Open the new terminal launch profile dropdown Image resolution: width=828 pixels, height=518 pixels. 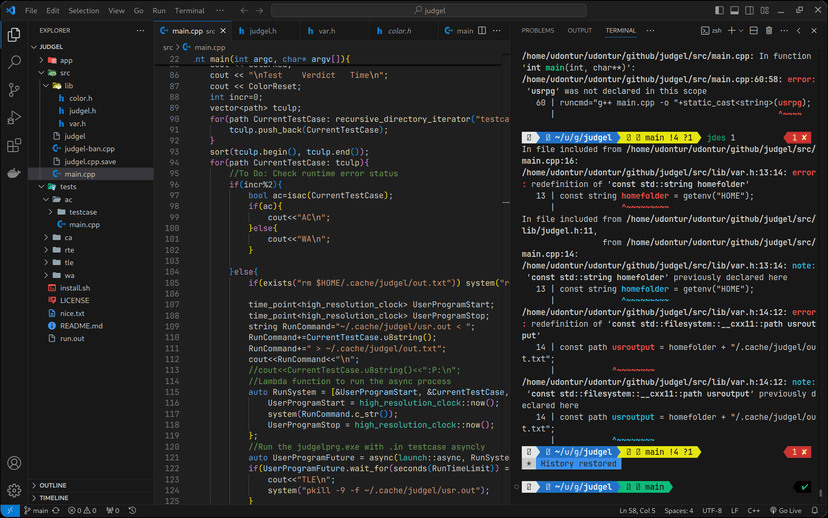click(742, 31)
